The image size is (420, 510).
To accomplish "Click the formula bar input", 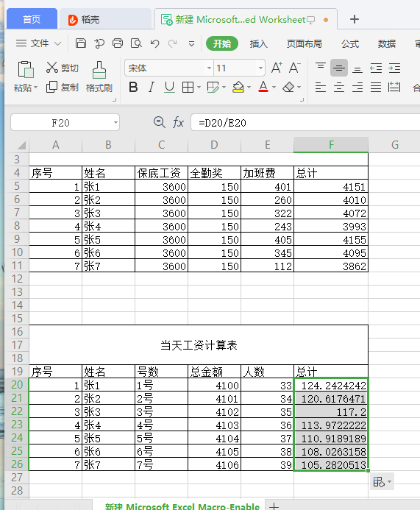I will point(305,123).
